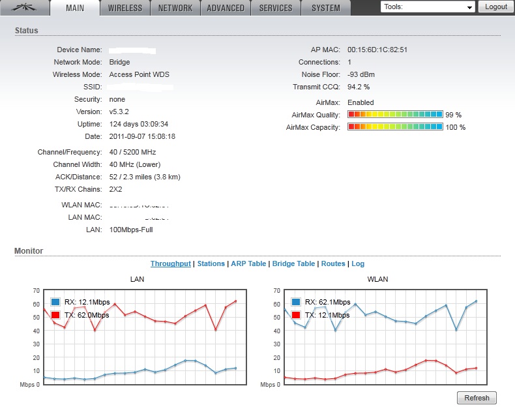Switch to the WIRELESS tab
Image resolution: width=515 pixels, height=420 pixels.
click(x=125, y=8)
